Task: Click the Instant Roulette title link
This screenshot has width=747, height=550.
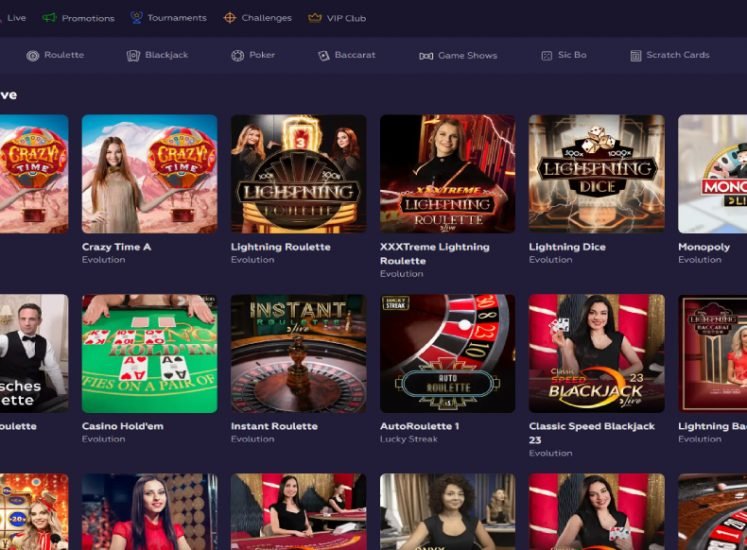Action: point(274,426)
